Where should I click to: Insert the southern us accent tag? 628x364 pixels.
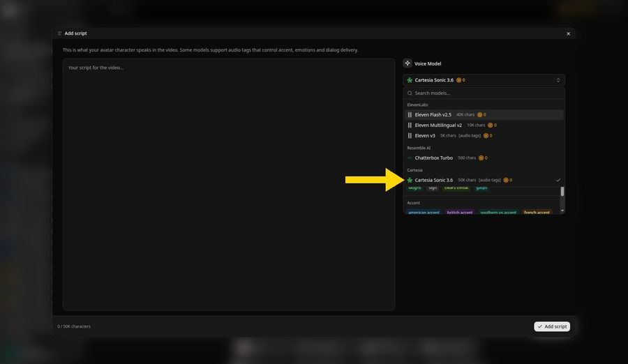coord(498,212)
